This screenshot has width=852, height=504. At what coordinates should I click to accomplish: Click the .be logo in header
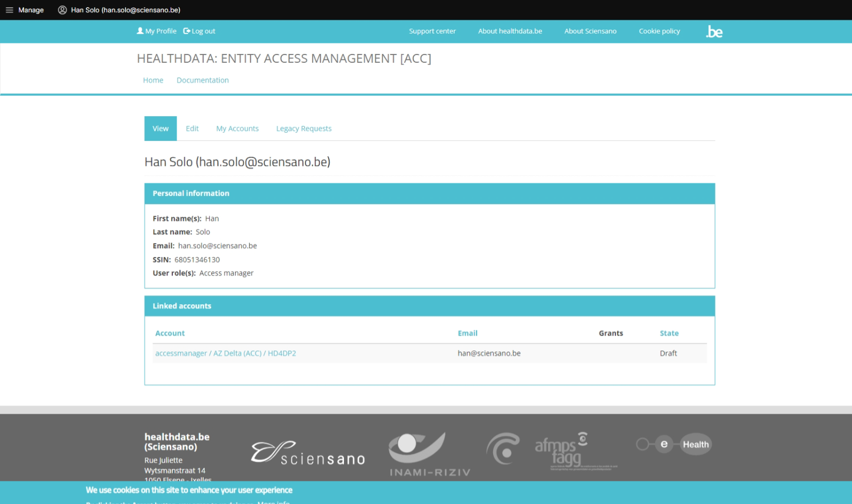coord(714,32)
